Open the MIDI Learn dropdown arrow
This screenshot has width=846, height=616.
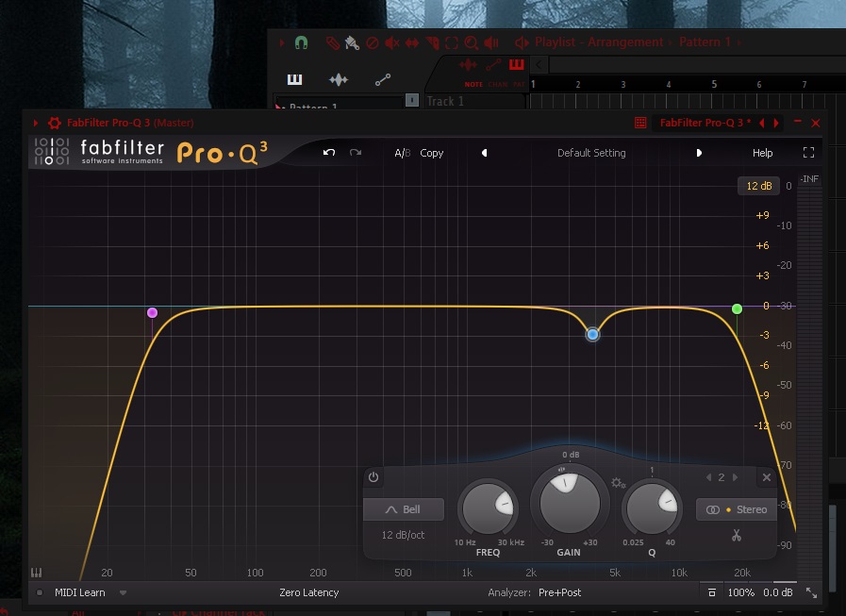pyautogui.click(x=123, y=592)
